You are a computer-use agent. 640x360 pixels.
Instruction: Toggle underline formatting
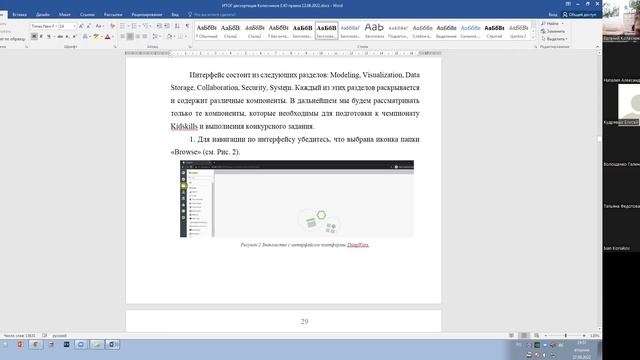point(49,37)
